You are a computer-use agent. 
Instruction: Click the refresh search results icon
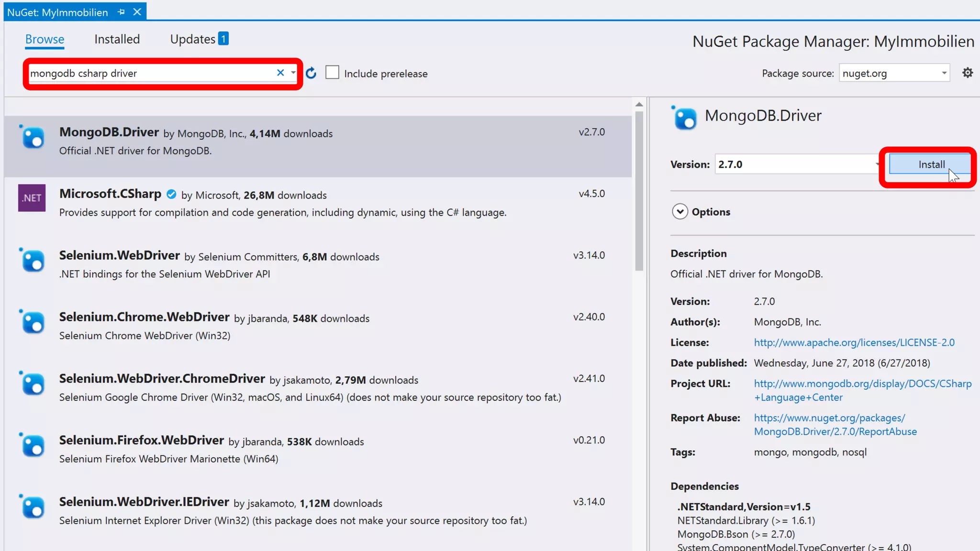click(311, 73)
